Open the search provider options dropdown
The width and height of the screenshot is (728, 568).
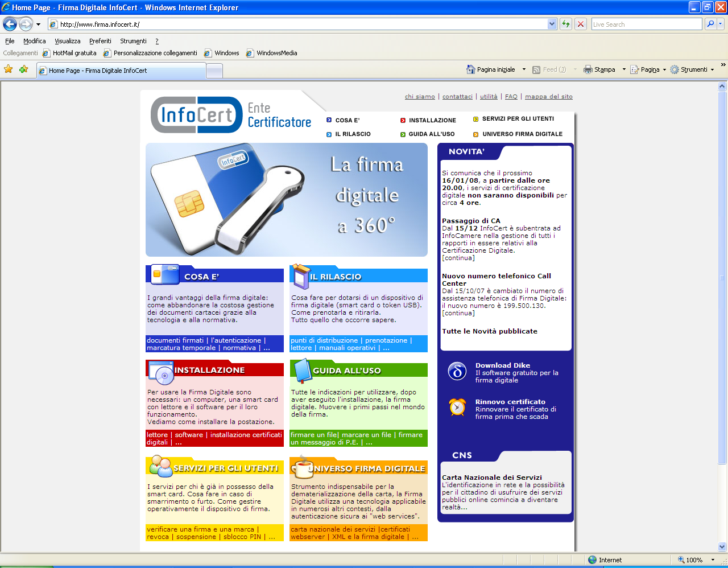(720, 24)
